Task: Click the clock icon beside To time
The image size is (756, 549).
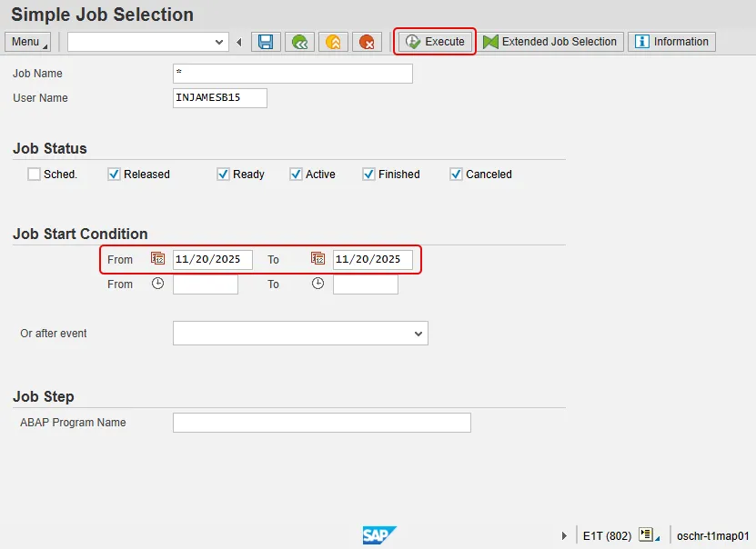Action: coord(318,284)
